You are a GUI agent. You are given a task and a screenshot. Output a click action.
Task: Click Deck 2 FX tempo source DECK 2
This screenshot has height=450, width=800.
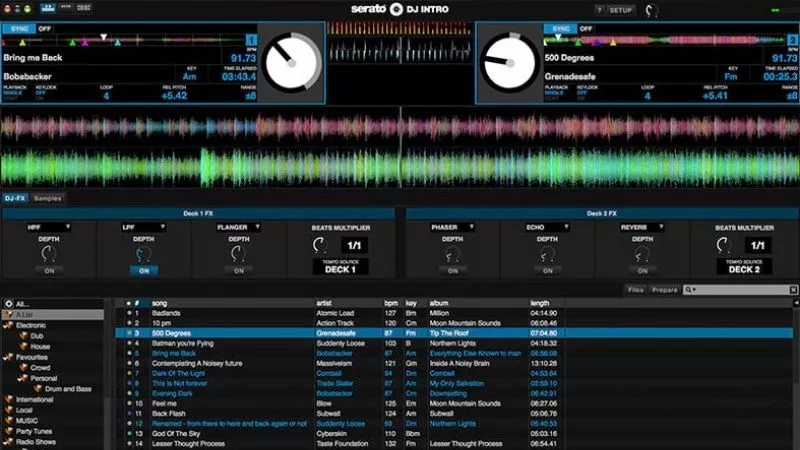pyautogui.click(x=744, y=267)
